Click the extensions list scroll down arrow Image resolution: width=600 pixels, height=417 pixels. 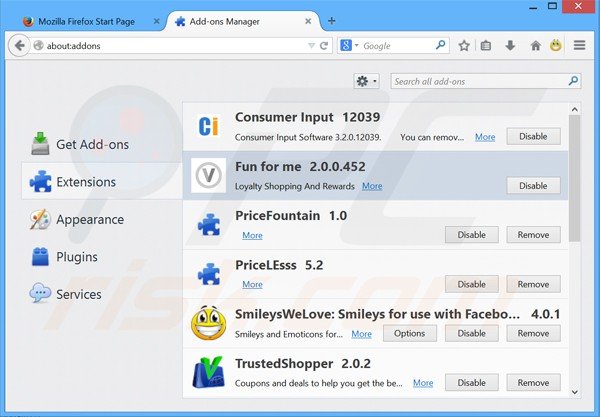coord(574,392)
